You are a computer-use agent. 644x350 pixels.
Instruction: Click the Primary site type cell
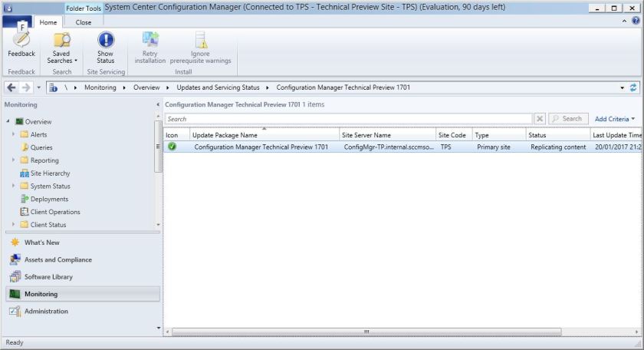493,147
